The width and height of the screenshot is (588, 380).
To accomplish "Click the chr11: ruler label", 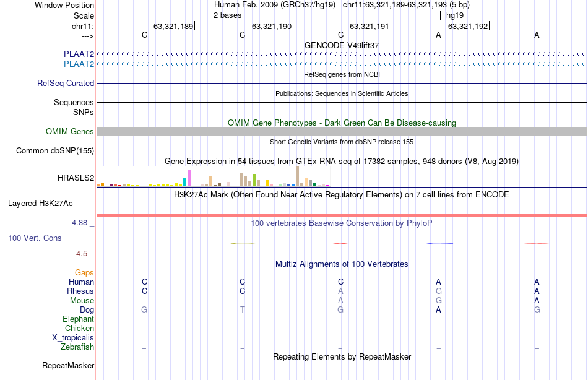I will click(x=83, y=26).
